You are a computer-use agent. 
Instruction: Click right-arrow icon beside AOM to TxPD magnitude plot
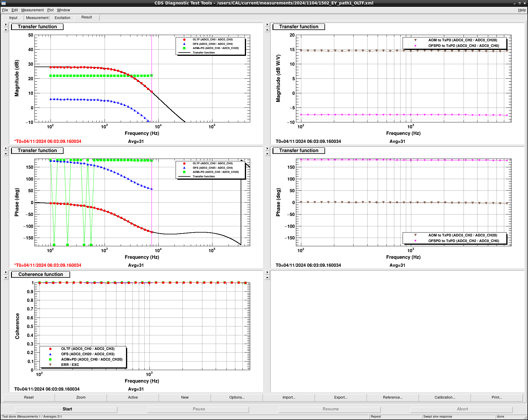pos(267,25)
